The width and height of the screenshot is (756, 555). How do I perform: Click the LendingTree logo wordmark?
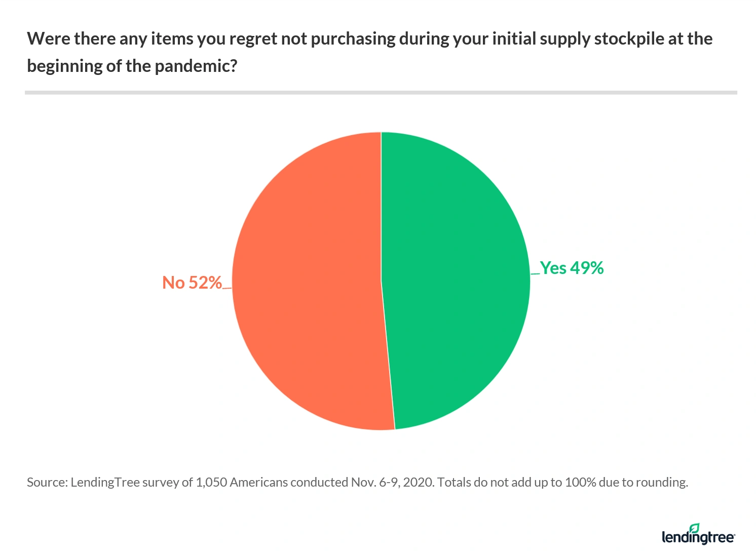click(698, 537)
